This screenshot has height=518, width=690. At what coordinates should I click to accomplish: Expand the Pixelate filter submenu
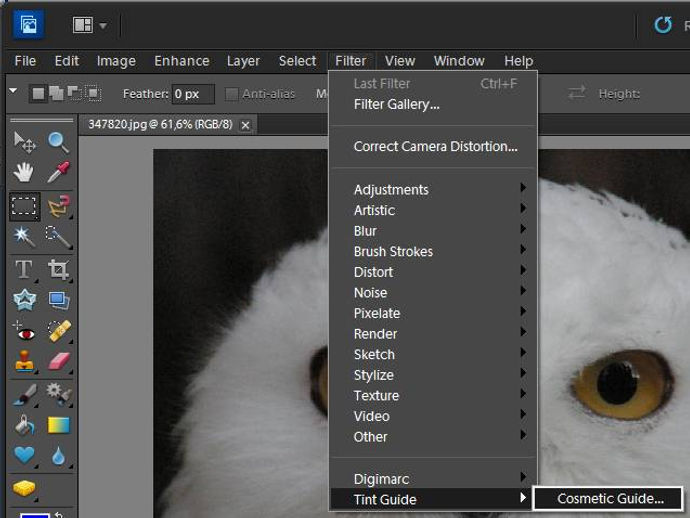(433, 313)
